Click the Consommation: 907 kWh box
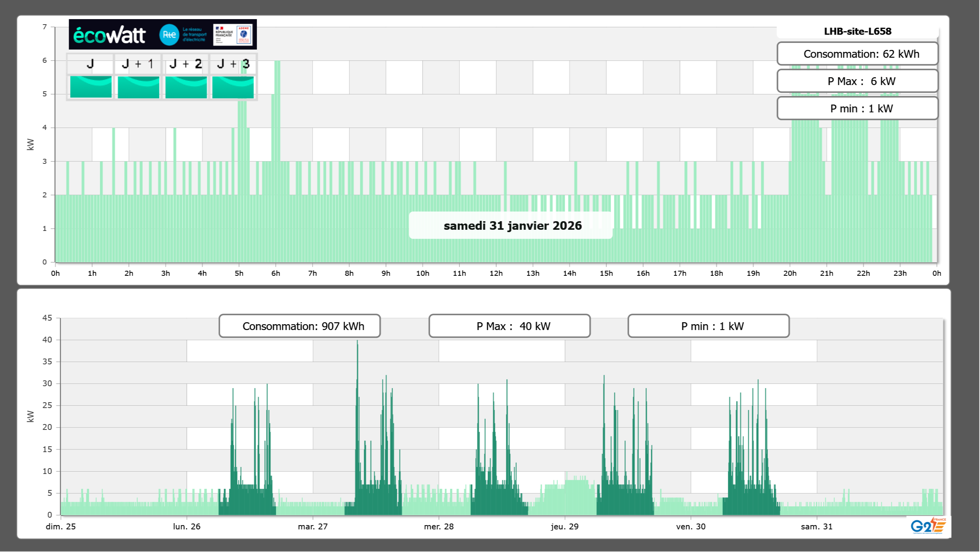 coord(299,326)
